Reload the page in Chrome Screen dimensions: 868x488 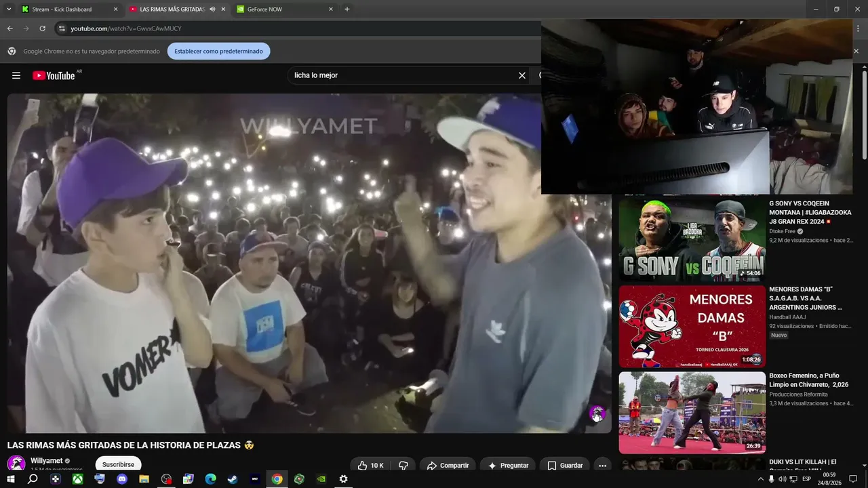pyautogui.click(x=42, y=28)
